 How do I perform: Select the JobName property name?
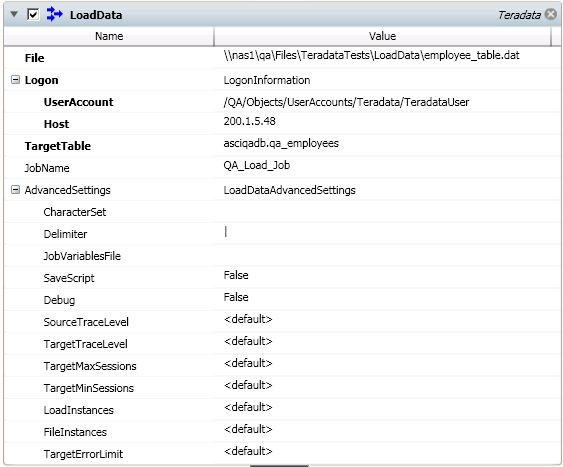pyautogui.click(x=47, y=168)
